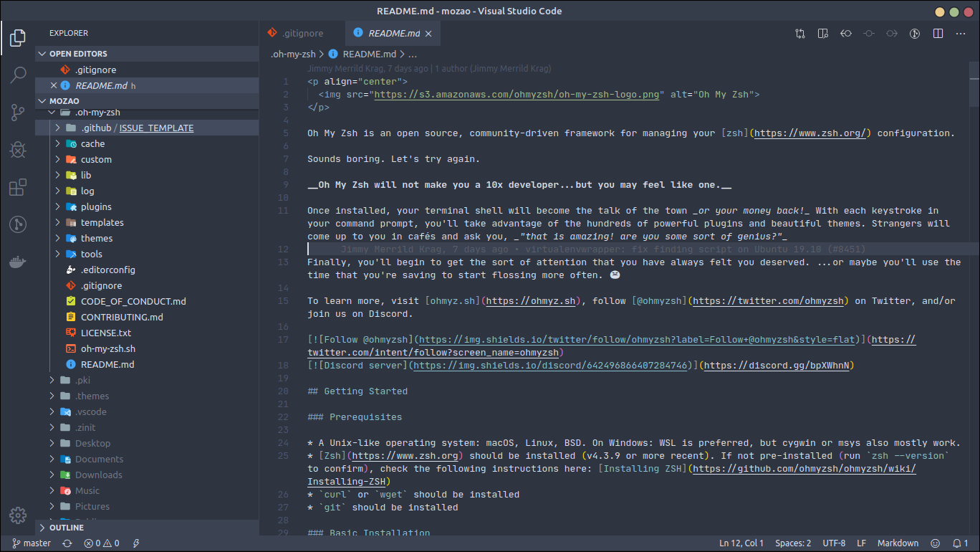Image resolution: width=980 pixels, height=552 pixels.
Task: Expand the log folder
Action: click(x=147, y=191)
